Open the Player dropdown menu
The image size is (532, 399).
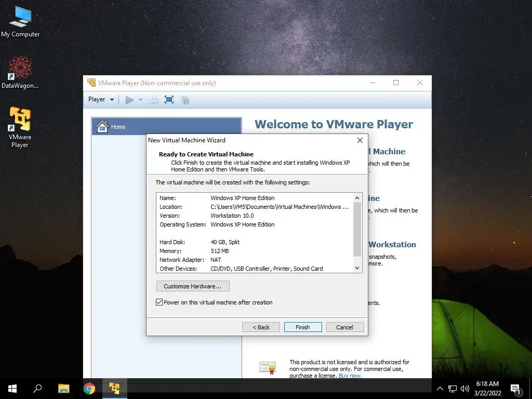pos(101,99)
